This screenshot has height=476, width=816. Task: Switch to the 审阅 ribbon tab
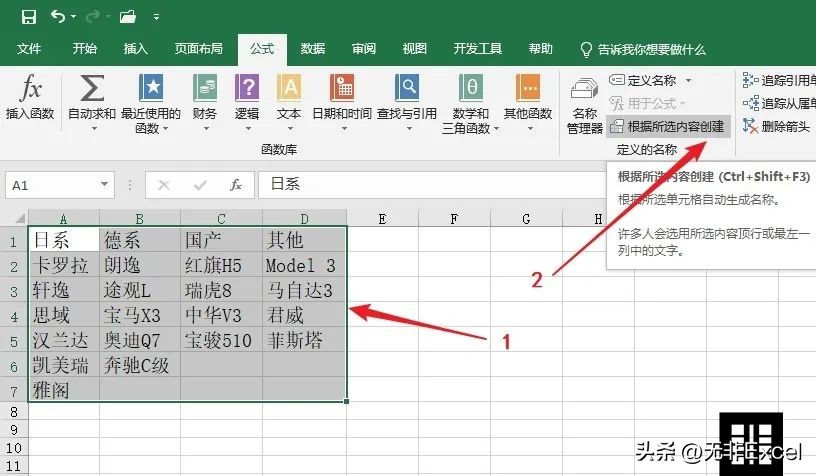click(364, 49)
